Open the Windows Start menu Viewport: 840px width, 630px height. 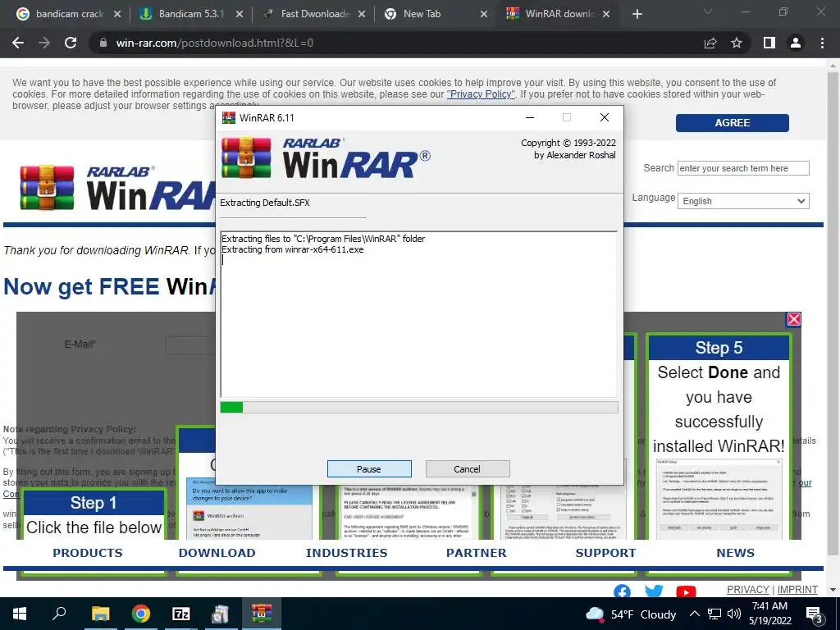(20, 614)
